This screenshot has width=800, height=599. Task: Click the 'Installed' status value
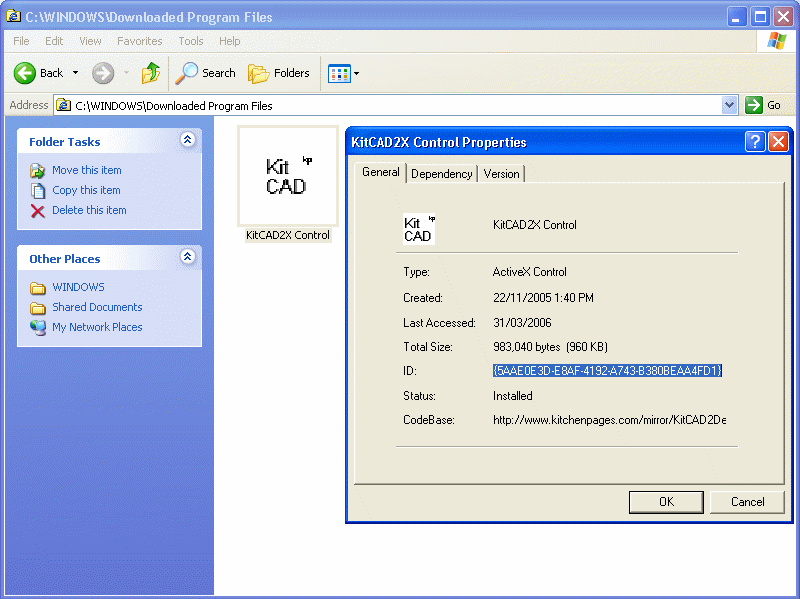pos(513,396)
